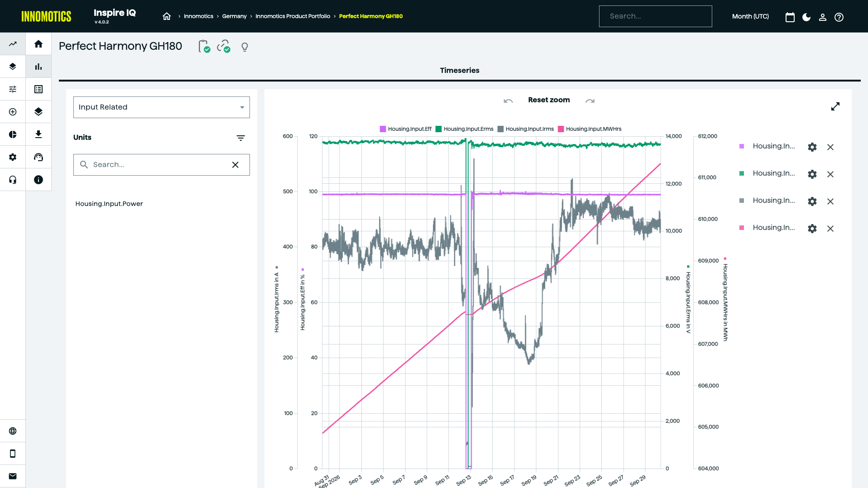Remove the green series from chart

pos(830,174)
